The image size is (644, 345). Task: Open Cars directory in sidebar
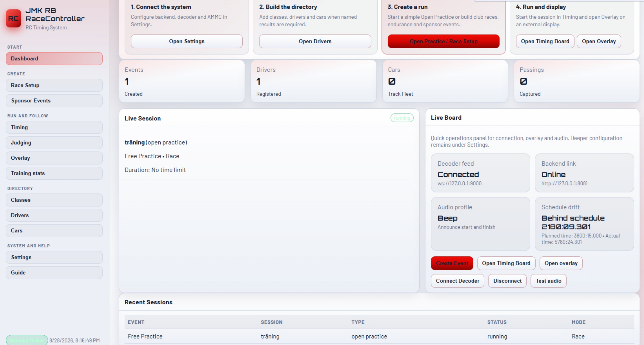pyautogui.click(x=54, y=231)
